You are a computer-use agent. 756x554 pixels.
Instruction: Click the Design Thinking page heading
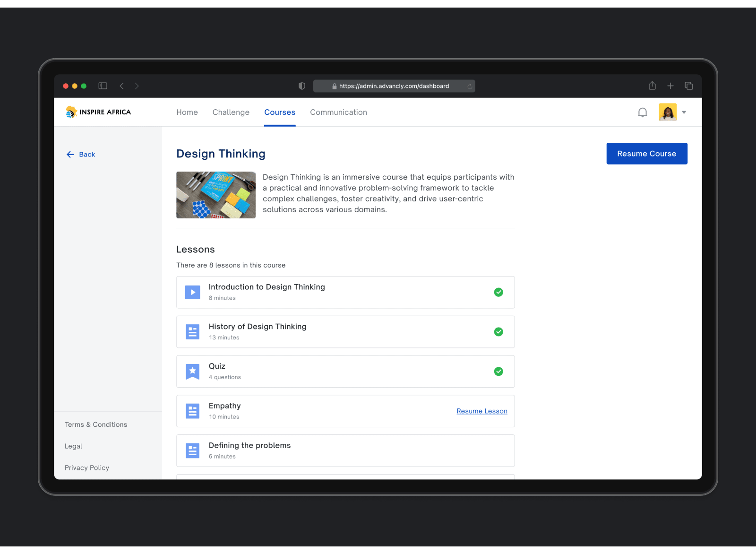221,154
